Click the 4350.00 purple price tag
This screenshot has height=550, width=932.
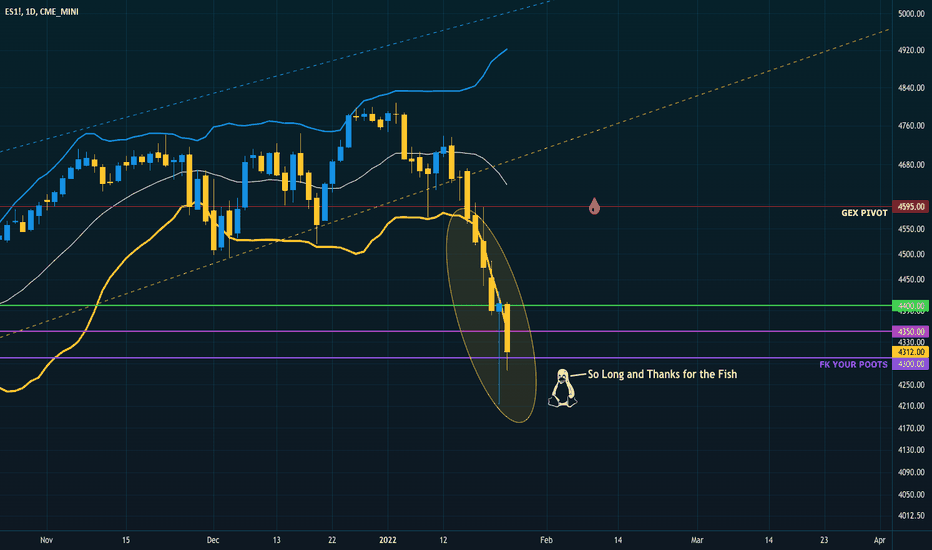911,331
